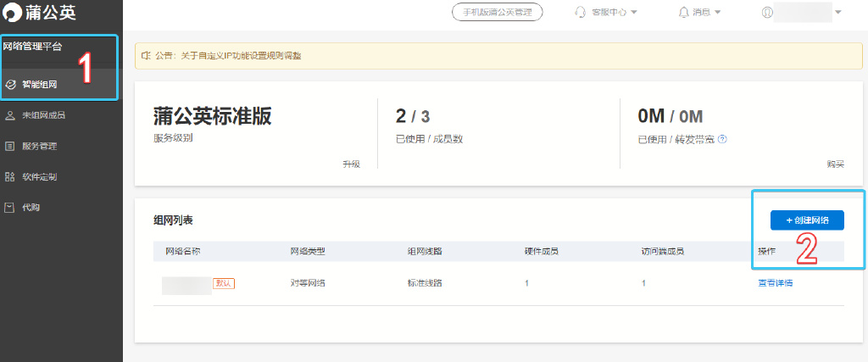The height and width of the screenshot is (362, 868).
Task: Click the 访问端成员 column header
Action: 663,251
